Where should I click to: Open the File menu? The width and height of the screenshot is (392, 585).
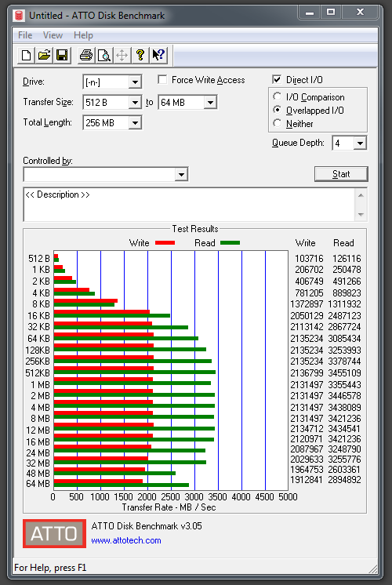point(25,35)
